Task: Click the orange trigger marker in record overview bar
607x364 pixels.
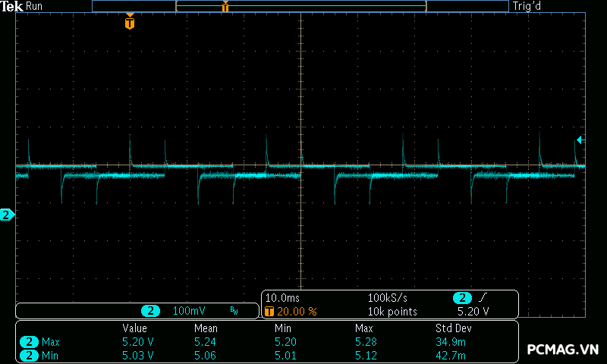Action: [x=225, y=7]
